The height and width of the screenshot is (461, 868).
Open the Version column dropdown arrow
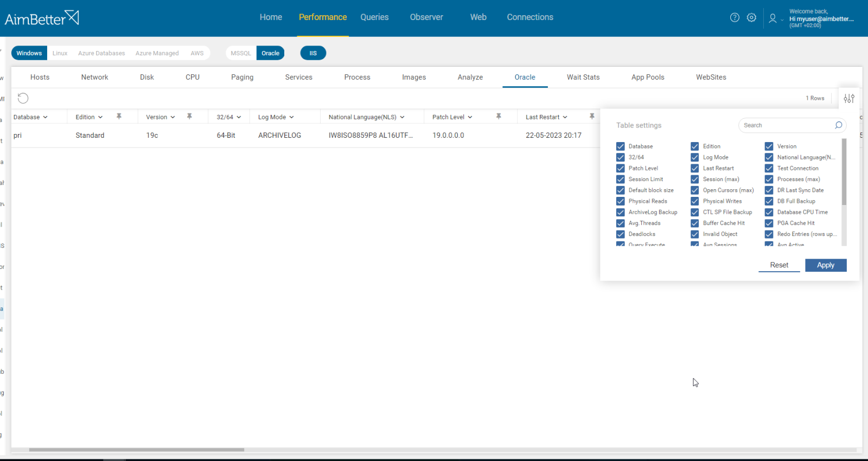point(173,117)
